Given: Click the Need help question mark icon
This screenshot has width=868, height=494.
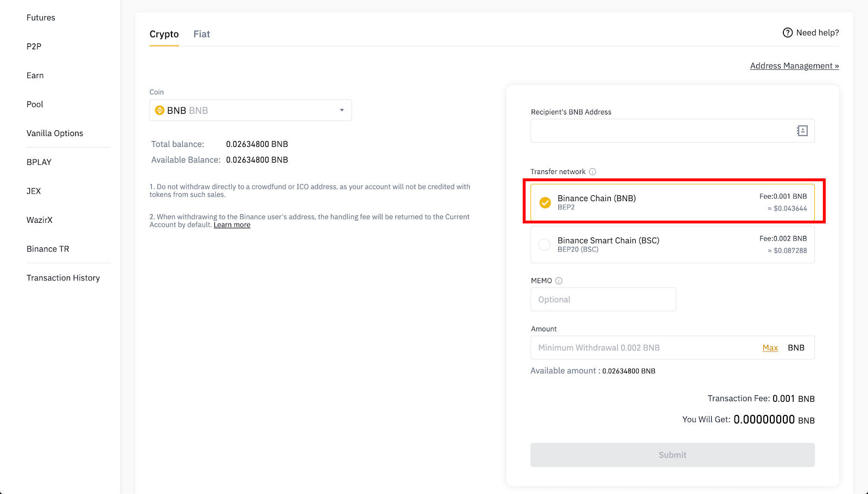Looking at the screenshot, I should click(x=788, y=33).
